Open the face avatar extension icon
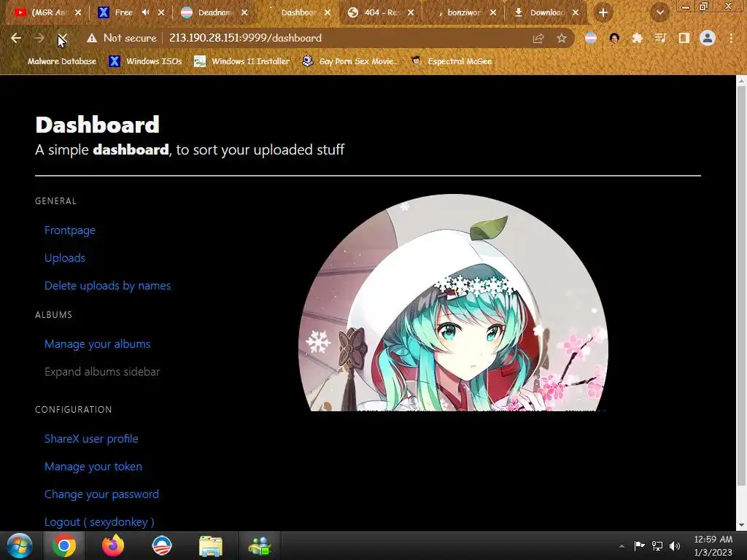Viewport: 747px width, 560px height. coord(614,38)
